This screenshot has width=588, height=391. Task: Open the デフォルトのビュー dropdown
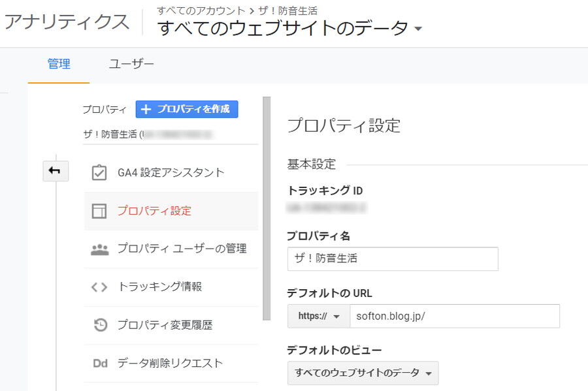coord(363,373)
